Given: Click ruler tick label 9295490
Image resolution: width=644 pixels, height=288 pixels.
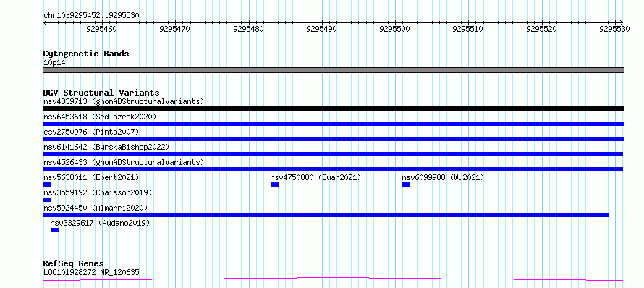Looking at the screenshot, I should [322, 29].
